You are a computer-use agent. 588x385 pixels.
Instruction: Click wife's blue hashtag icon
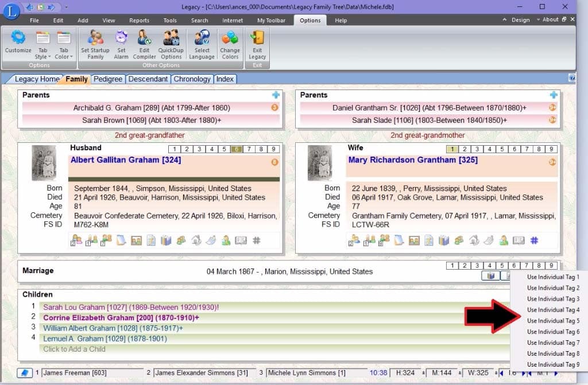535,240
